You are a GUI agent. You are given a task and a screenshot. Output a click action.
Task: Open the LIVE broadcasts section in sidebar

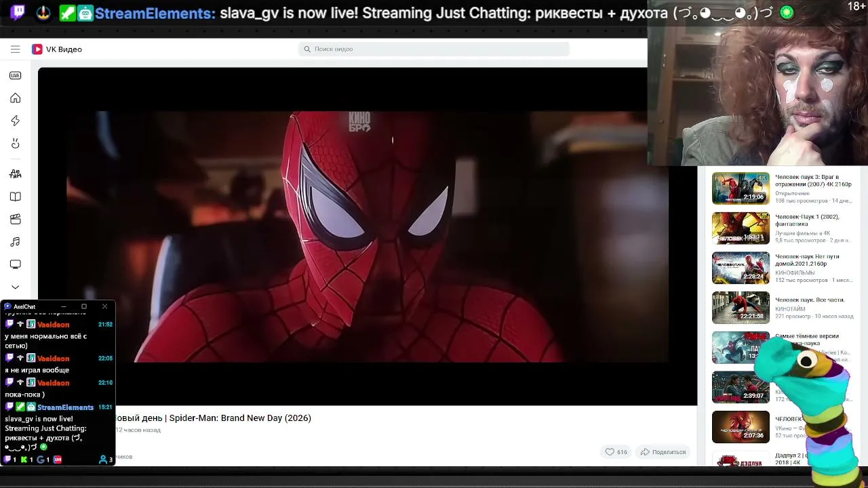pyautogui.click(x=15, y=75)
